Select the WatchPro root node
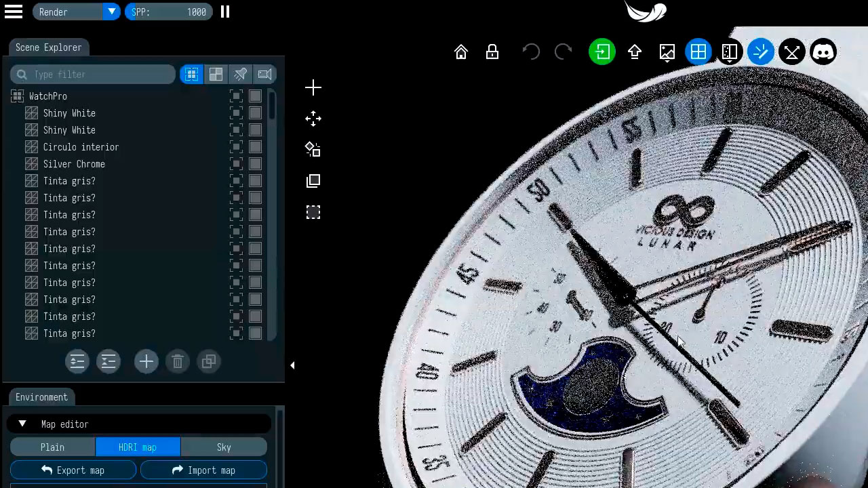868x488 pixels. 48,96
